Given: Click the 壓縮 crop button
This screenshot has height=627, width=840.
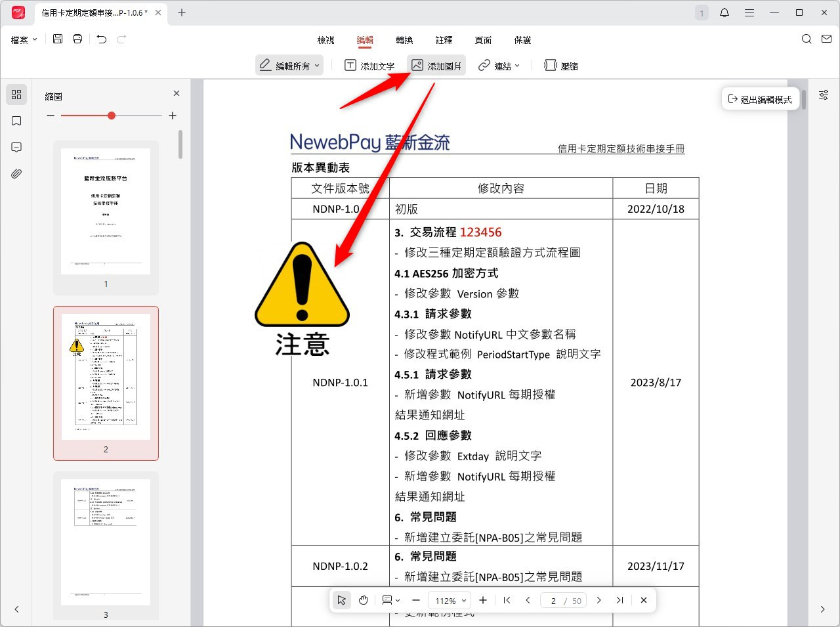Looking at the screenshot, I should pyautogui.click(x=561, y=66).
